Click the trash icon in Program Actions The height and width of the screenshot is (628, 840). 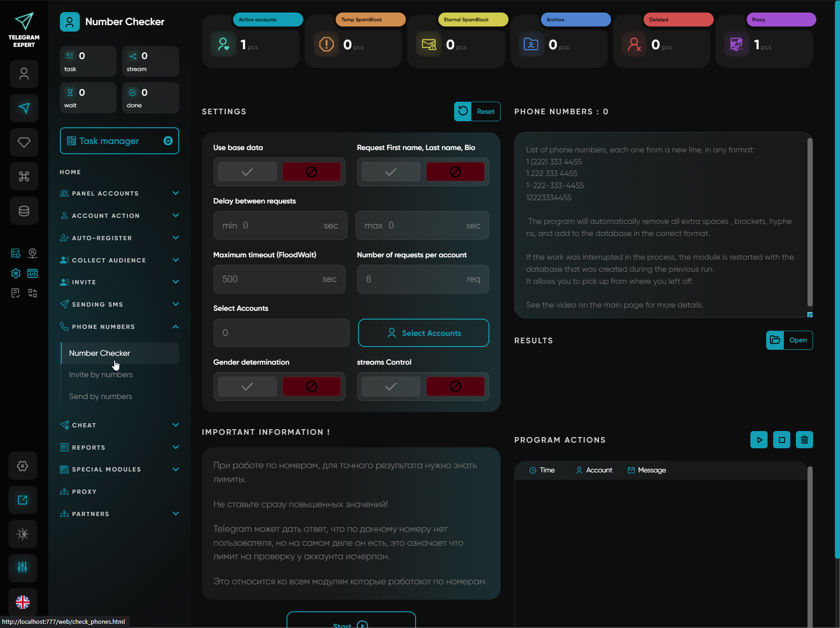[804, 440]
